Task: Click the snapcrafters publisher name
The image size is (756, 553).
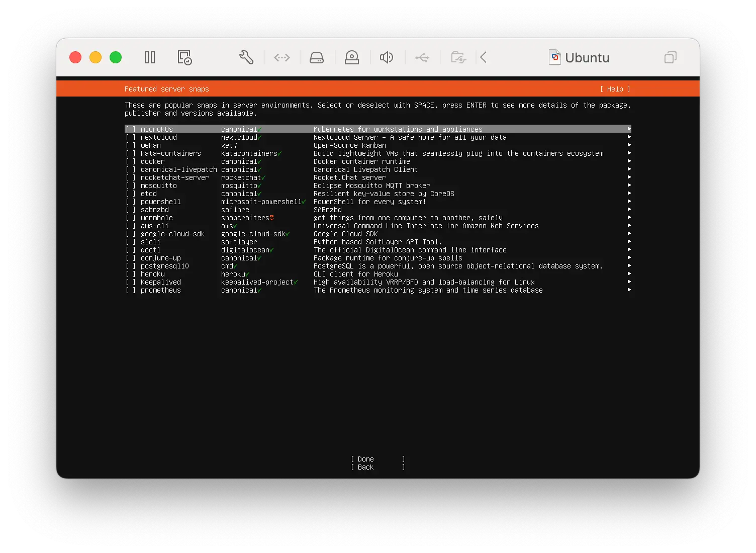Action: coord(245,218)
